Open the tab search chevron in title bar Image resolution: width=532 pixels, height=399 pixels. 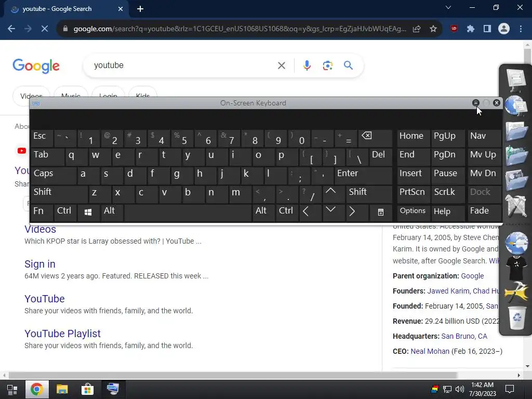pyautogui.click(x=448, y=7)
